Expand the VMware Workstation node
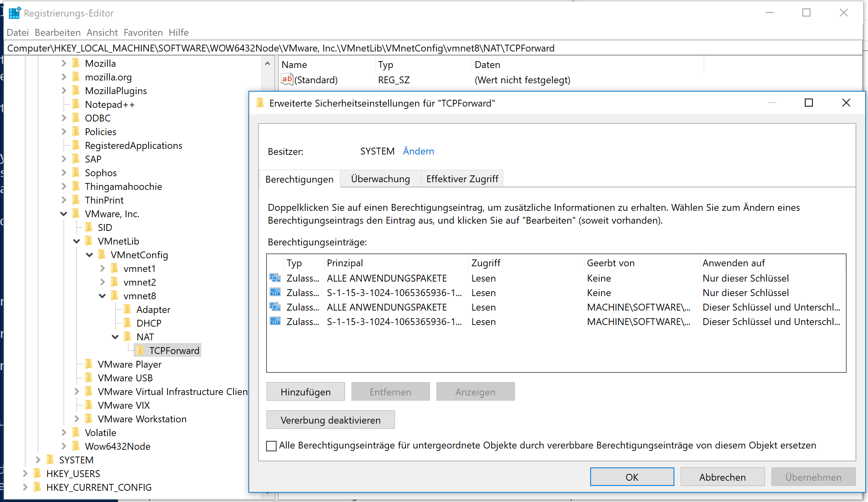 pos(77,419)
